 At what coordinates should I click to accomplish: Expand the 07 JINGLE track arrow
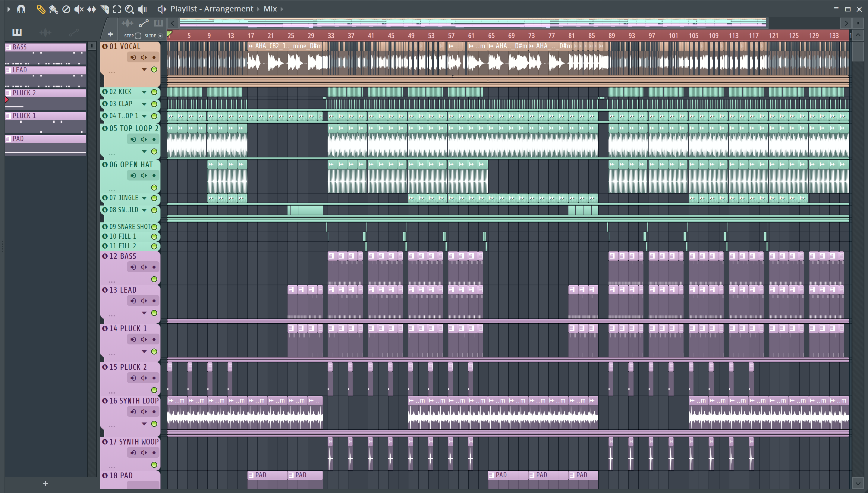pos(144,198)
